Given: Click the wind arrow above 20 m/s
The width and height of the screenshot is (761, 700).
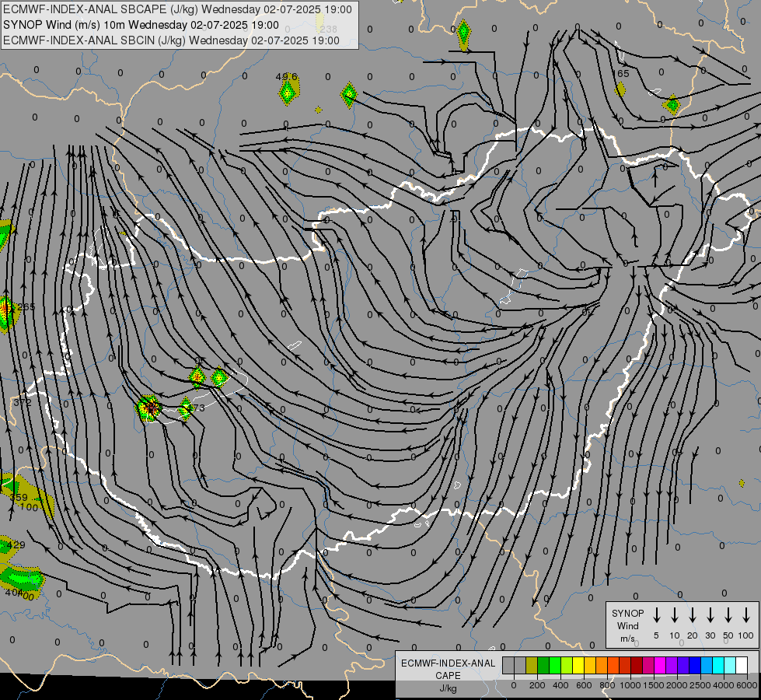Looking at the screenshot, I should coord(693,615).
